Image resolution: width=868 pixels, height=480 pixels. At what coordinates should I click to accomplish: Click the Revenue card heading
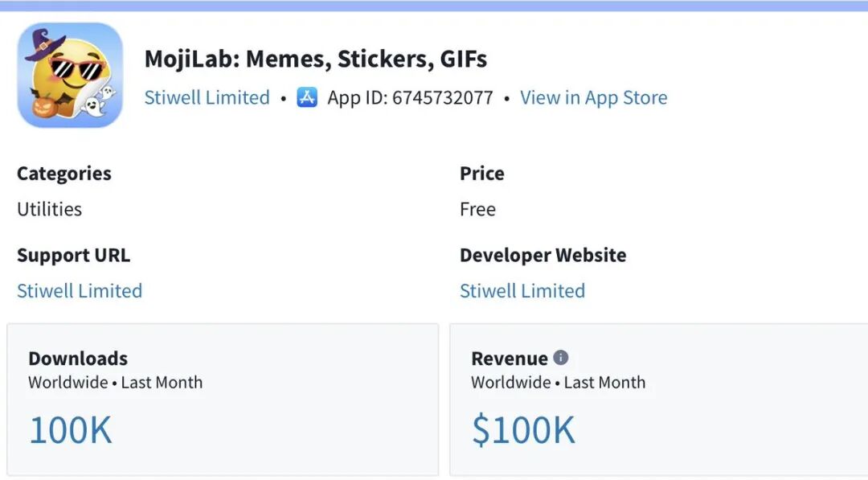(509, 359)
